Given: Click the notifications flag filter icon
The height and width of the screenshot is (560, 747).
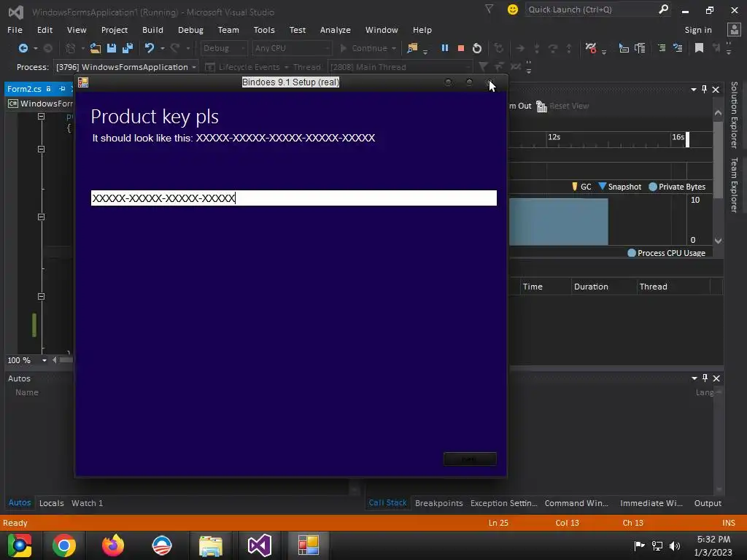Looking at the screenshot, I should pyautogui.click(x=489, y=9).
